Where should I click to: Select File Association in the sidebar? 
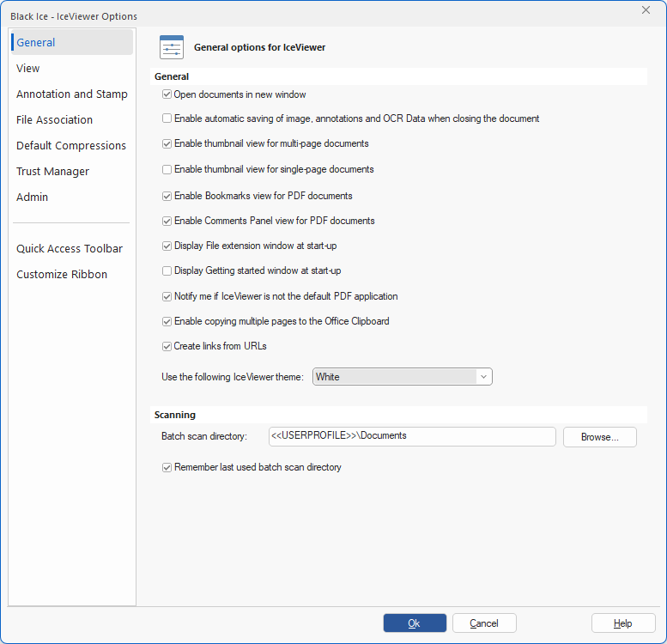(54, 119)
